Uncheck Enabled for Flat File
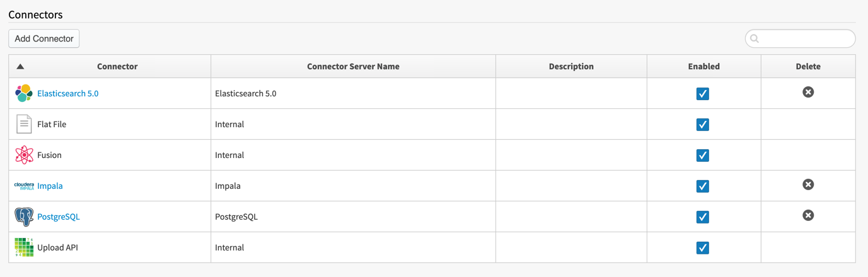 (703, 125)
